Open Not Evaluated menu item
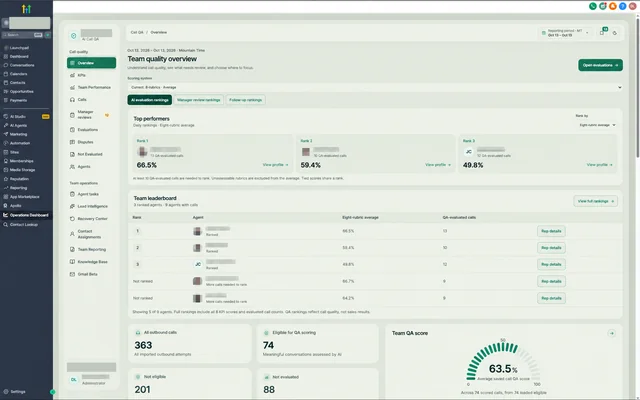 pos(91,154)
